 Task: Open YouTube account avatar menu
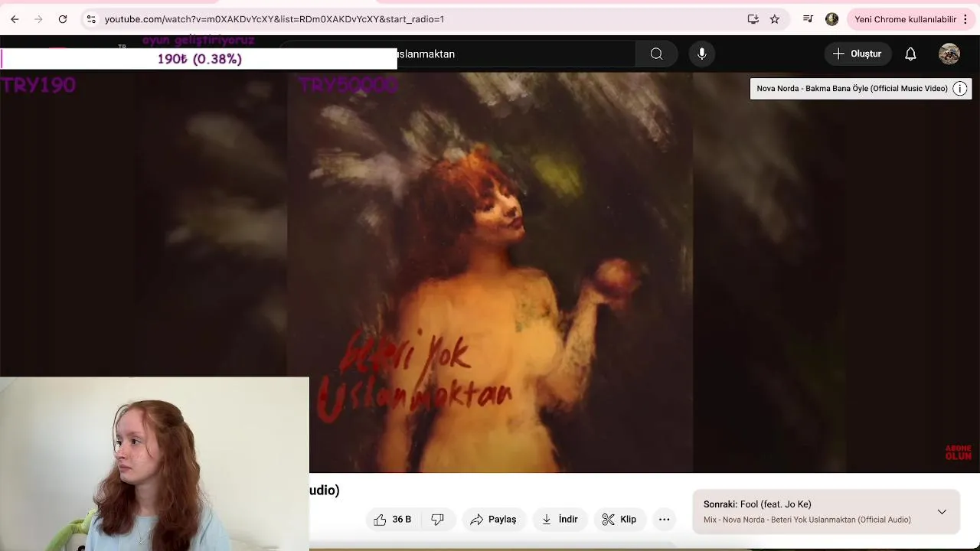[x=949, y=54]
